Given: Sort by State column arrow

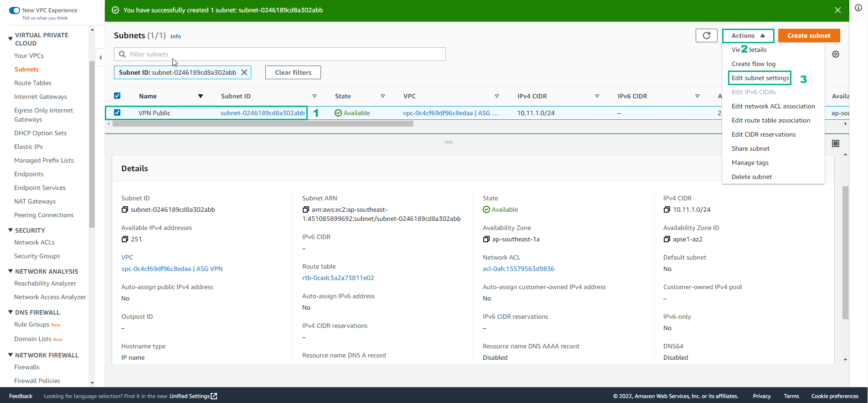Looking at the screenshot, I should coord(383,96).
